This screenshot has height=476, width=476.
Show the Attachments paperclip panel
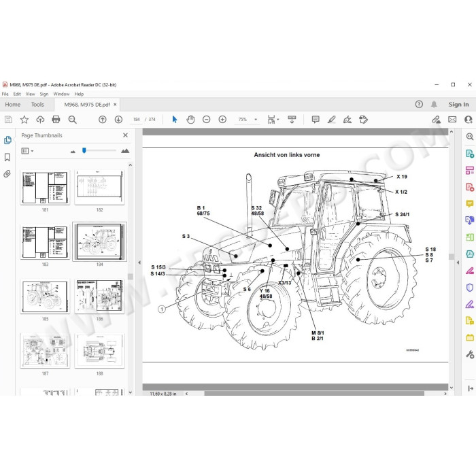(x=7, y=174)
